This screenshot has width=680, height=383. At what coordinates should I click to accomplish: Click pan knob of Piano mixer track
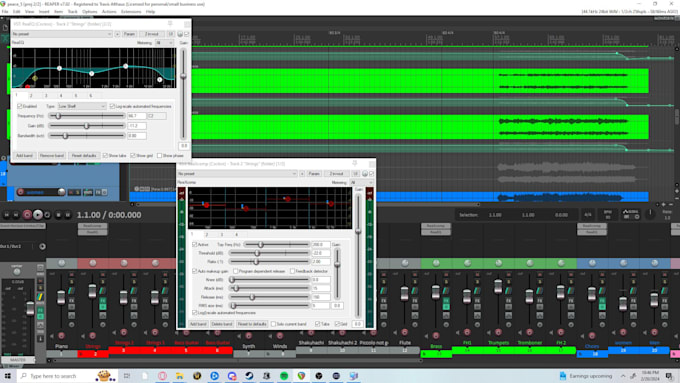coord(62,263)
